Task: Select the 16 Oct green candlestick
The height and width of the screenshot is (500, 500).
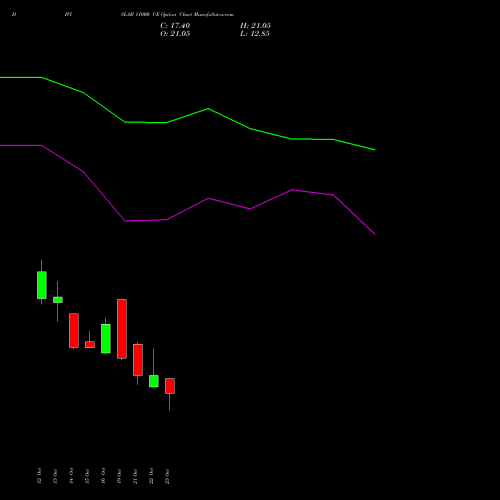Action: click(106, 338)
